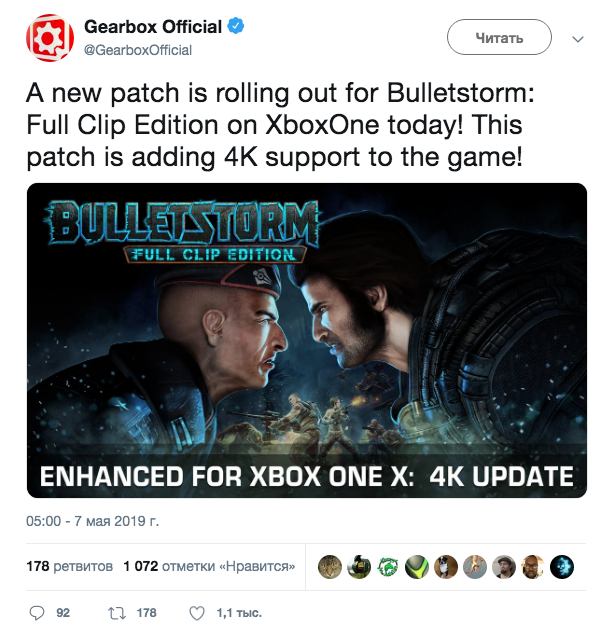Click the man with glasses avatar

pyautogui.click(x=533, y=567)
